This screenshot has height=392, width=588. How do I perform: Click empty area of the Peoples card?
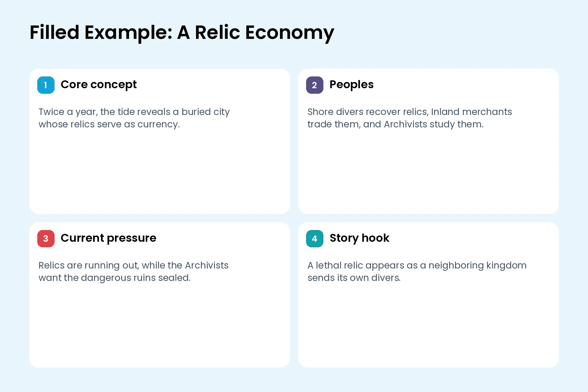click(x=429, y=173)
